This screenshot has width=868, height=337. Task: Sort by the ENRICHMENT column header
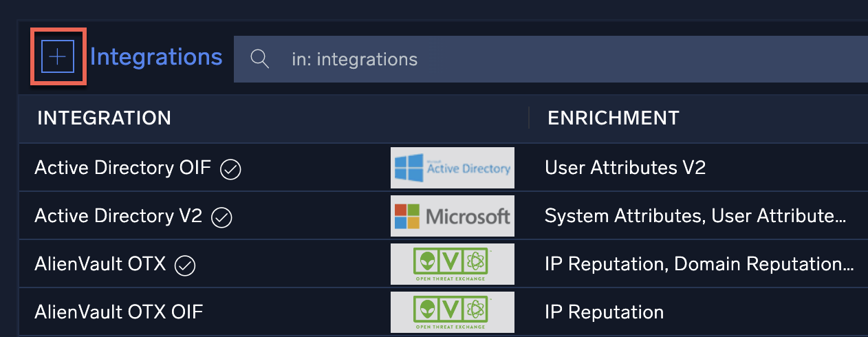click(x=613, y=118)
